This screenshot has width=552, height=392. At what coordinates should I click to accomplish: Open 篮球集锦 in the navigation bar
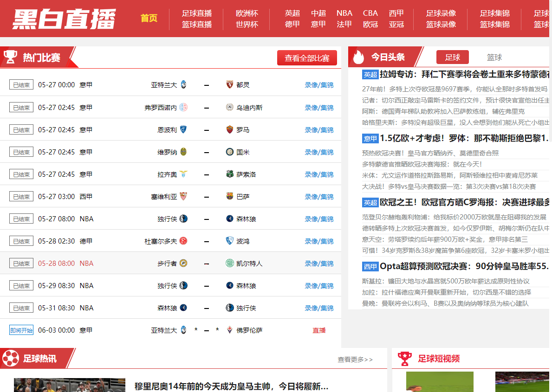pos(494,24)
